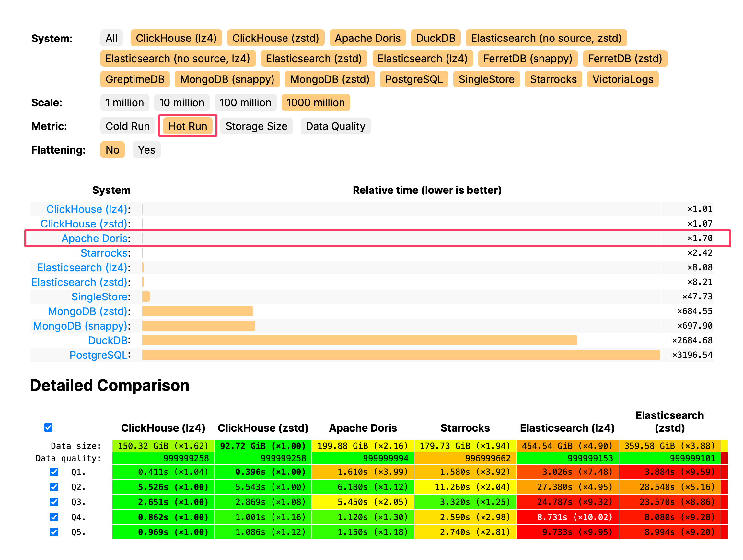
Task: Select the Cold Run metric
Action: pyautogui.click(x=127, y=126)
